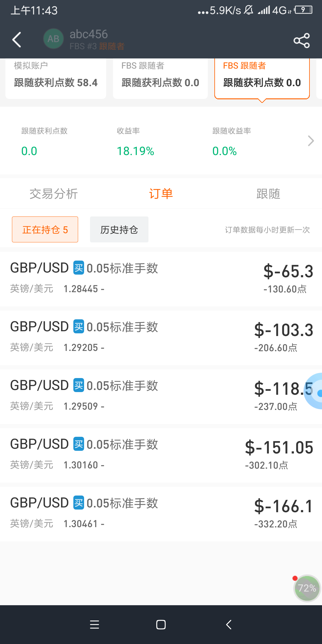Expand stats with the right chevron
The width and height of the screenshot is (322, 644).
(311, 141)
